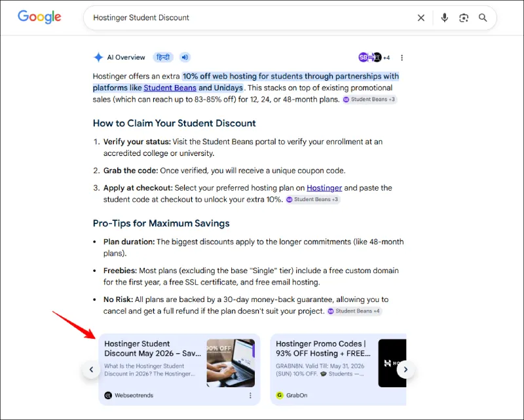
Task: Click the laptop thumbnail on Webseotrends card
Action: 231,363
